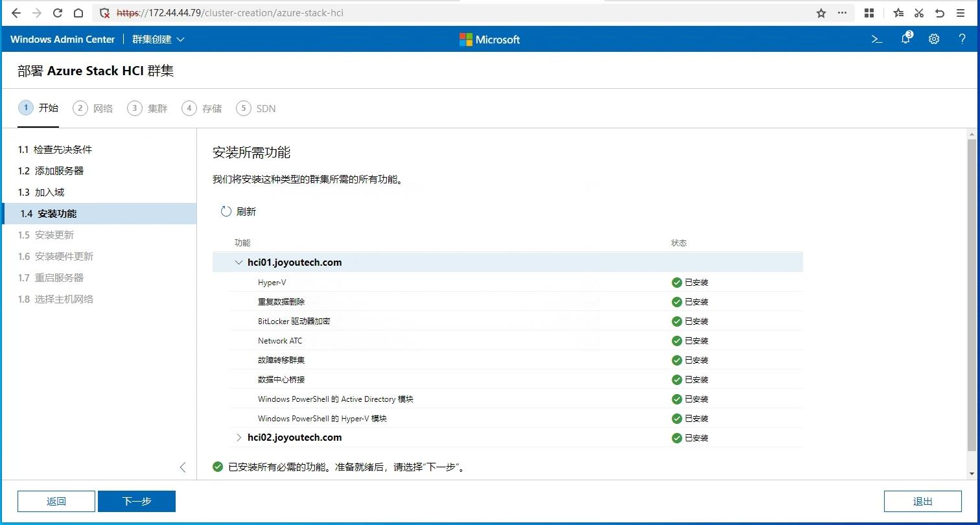Reload the page with browser refresh icon
Viewport: 980px width, 525px height.
point(58,13)
